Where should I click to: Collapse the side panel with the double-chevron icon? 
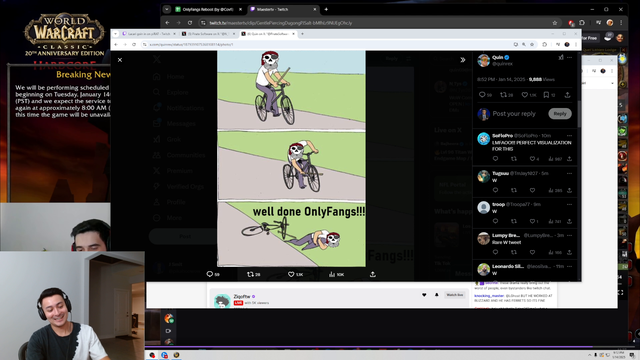pyautogui.click(x=463, y=60)
